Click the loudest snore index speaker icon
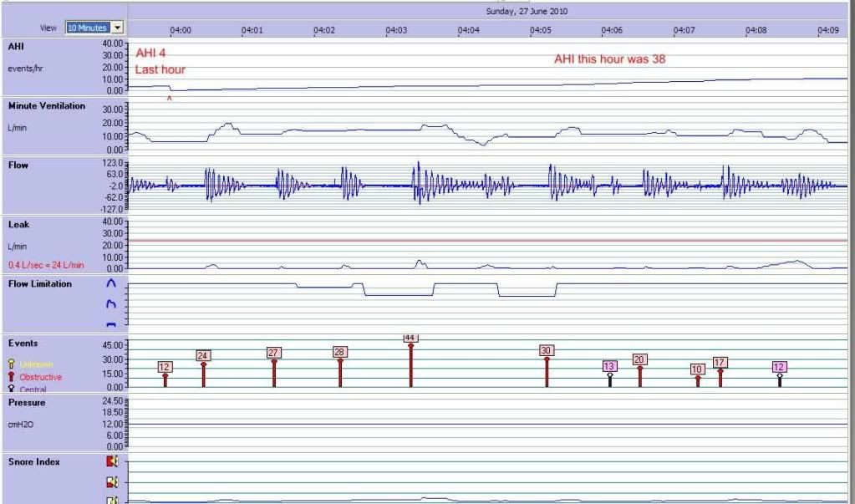This screenshot has width=855, height=504. tap(112, 461)
